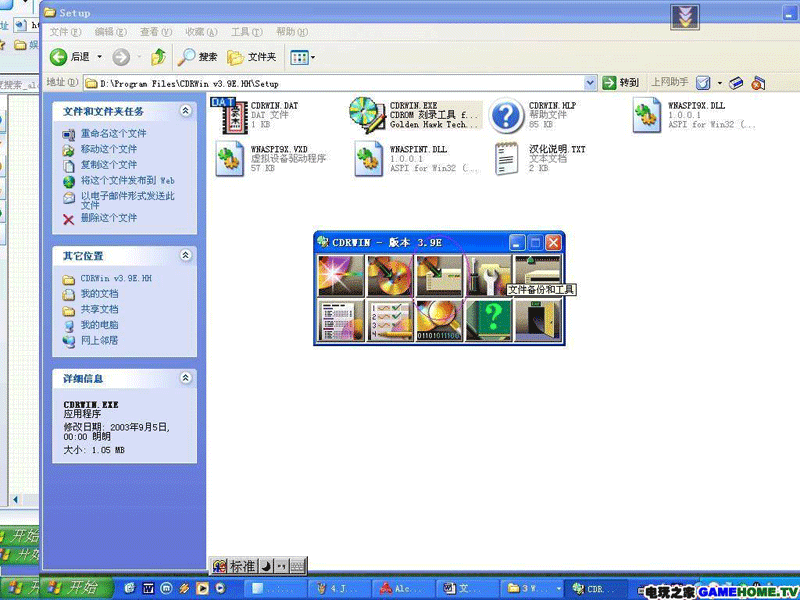Open the 上网助手 toolbar dropdown arrow
Image resolution: width=800 pixels, height=600 pixels.
point(719,83)
